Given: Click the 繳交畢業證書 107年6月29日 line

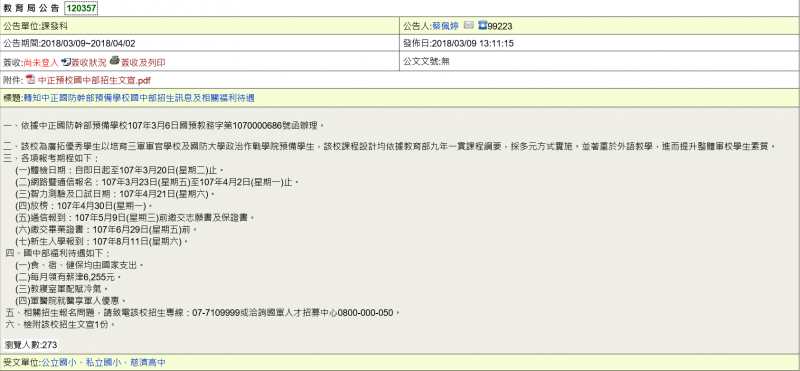Looking at the screenshot, I should coord(106,230).
